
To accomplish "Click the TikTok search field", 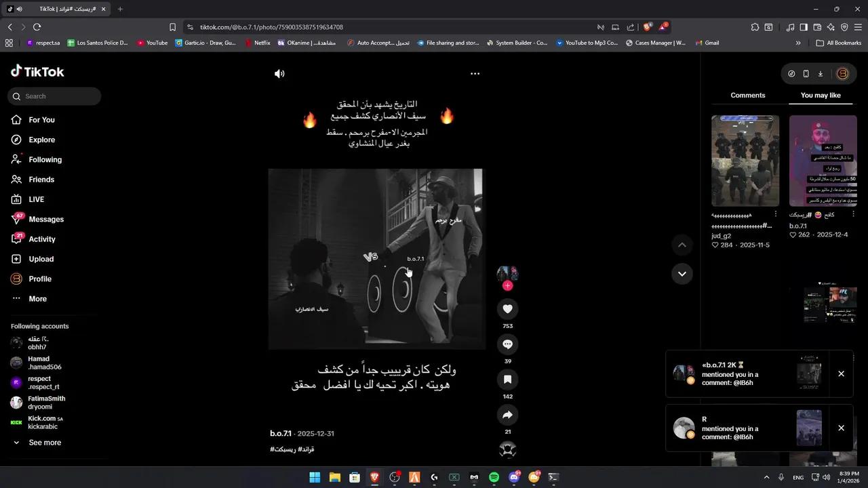I will pos(54,96).
